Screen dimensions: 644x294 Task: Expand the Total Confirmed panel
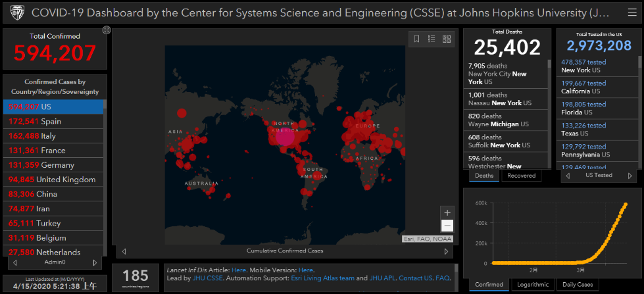point(107,30)
